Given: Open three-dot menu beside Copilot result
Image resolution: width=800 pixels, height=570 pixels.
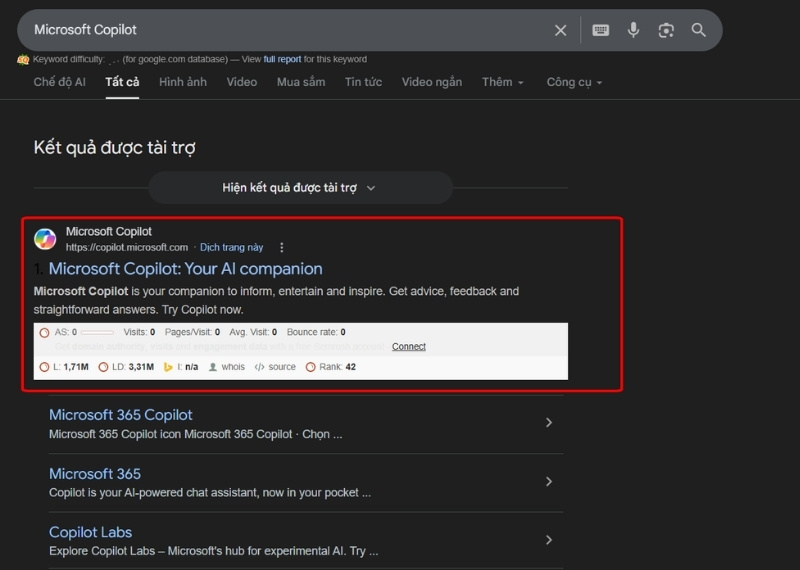Looking at the screenshot, I should tap(282, 247).
